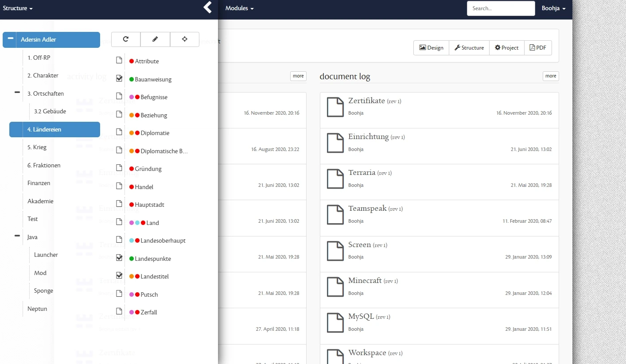
Task: Click the page icon beside Attribute
Action: coord(119,60)
